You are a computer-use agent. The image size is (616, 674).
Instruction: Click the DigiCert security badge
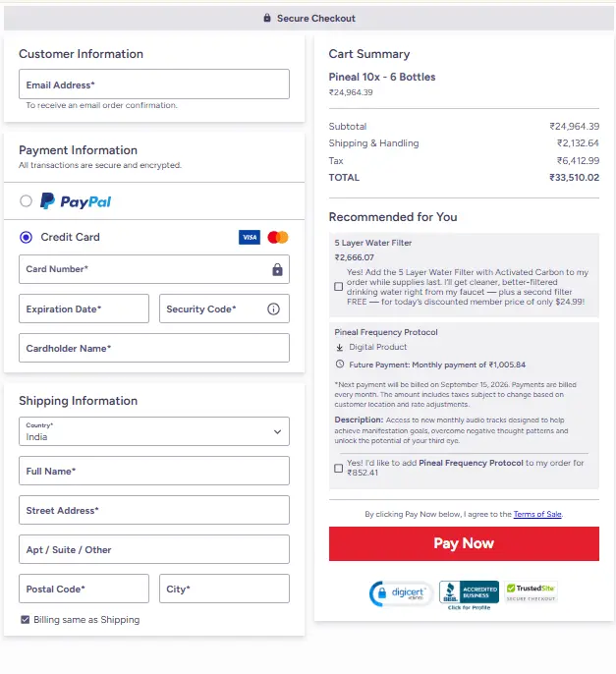tap(400, 593)
